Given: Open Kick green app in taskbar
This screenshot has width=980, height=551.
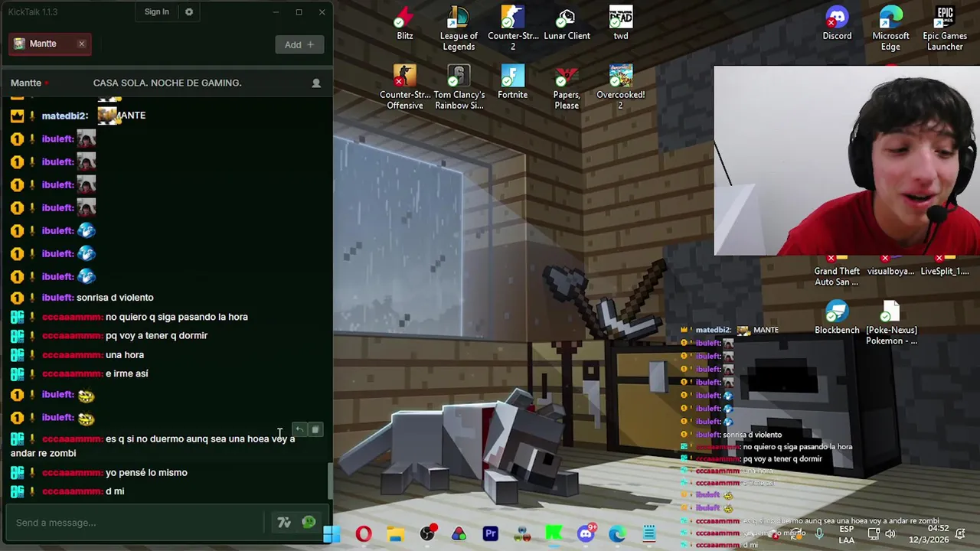Looking at the screenshot, I should (554, 534).
